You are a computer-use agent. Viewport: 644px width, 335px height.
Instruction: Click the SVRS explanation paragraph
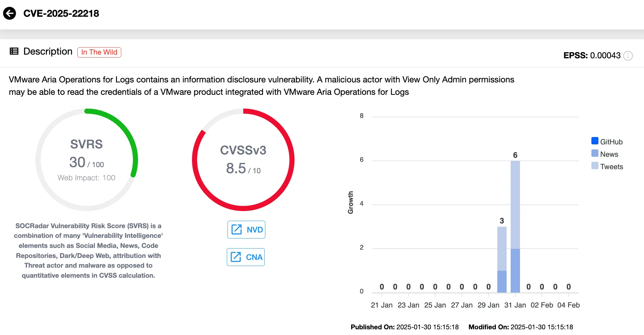88,251
